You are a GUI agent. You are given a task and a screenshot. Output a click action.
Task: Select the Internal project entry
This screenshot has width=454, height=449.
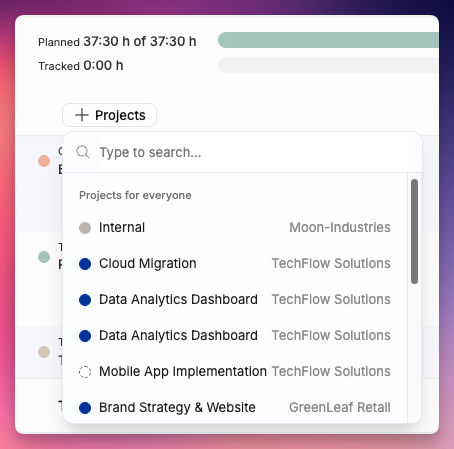pyautogui.click(x=235, y=228)
